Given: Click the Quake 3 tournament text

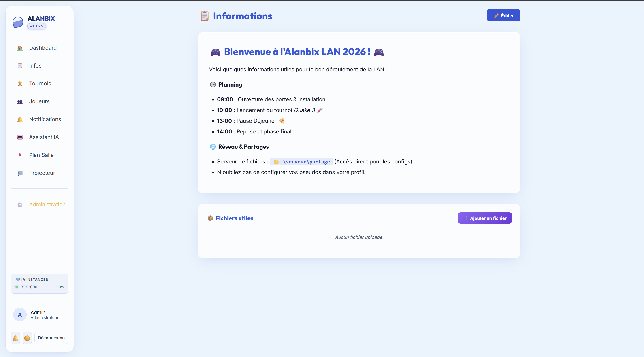Looking at the screenshot, I should 305,110.
